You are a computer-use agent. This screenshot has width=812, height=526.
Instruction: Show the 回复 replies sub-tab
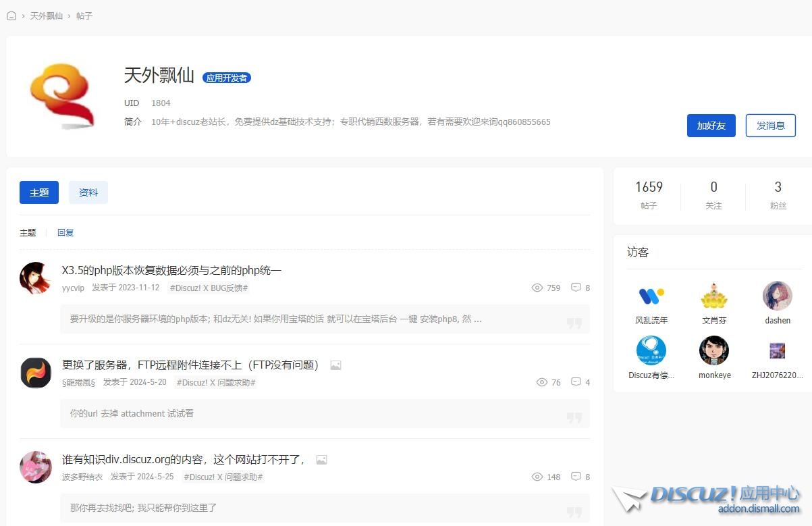(65, 232)
